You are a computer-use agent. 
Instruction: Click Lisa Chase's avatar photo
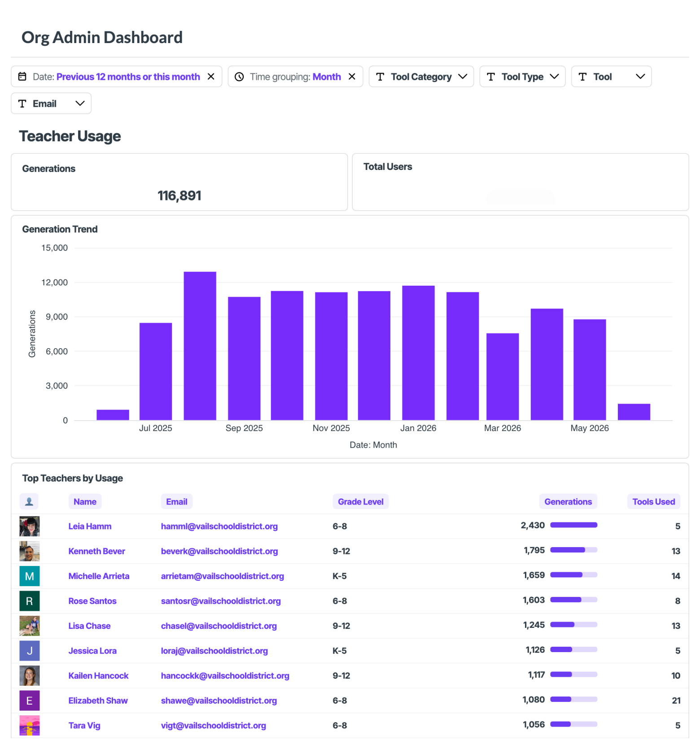click(30, 626)
